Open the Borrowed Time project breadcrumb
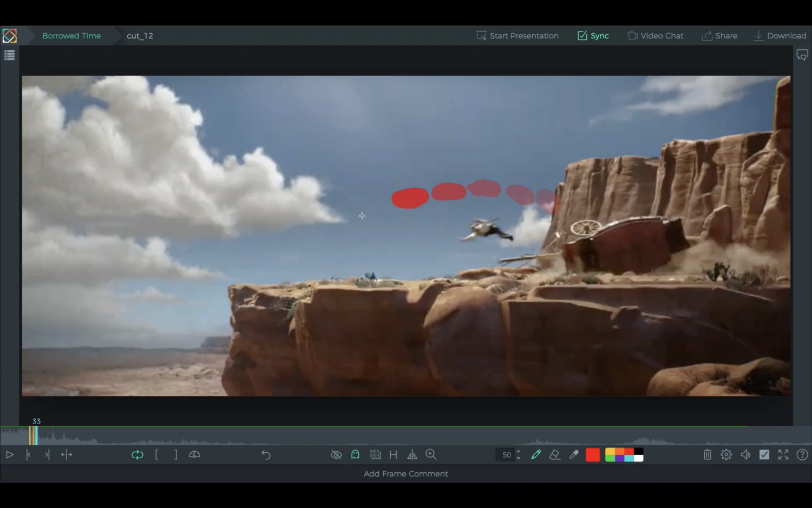The width and height of the screenshot is (812, 508). coord(71,36)
